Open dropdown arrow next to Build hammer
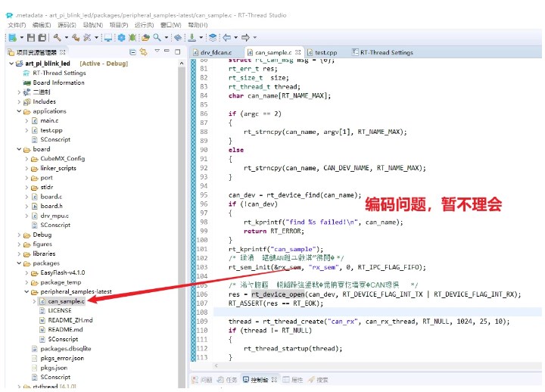 67,38
